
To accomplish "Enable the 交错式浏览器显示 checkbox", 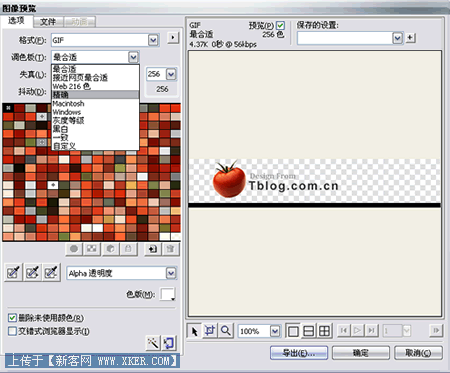I will (12, 331).
